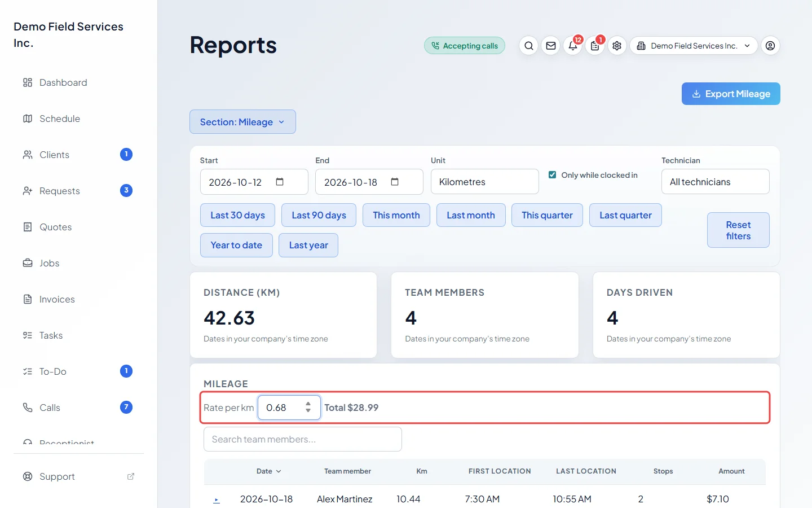Click the Start date calendar icon
812x508 pixels.
(280, 182)
